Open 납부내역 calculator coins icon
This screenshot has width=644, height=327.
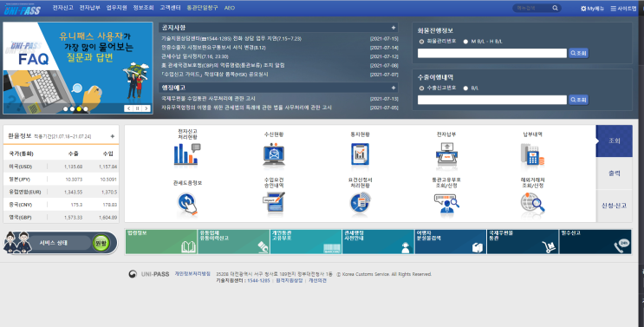pyautogui.click(x=532, y=154)
